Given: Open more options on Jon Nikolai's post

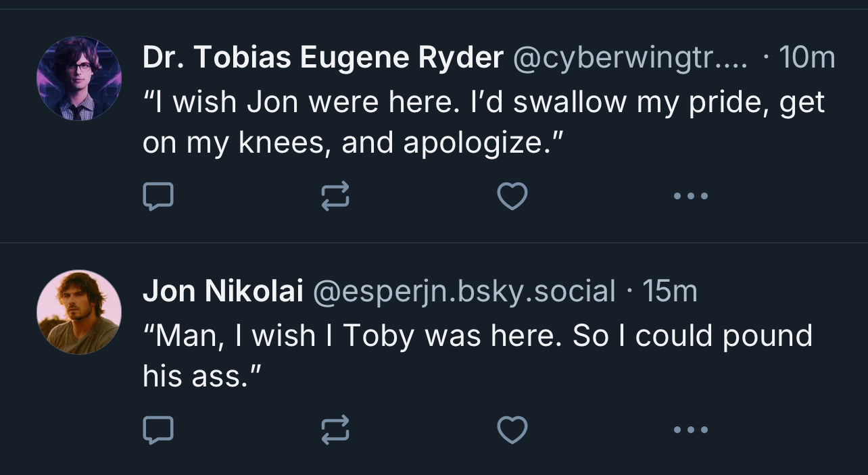Looking at the screenshot, I should pyautogui.click(x=691, y=430).
